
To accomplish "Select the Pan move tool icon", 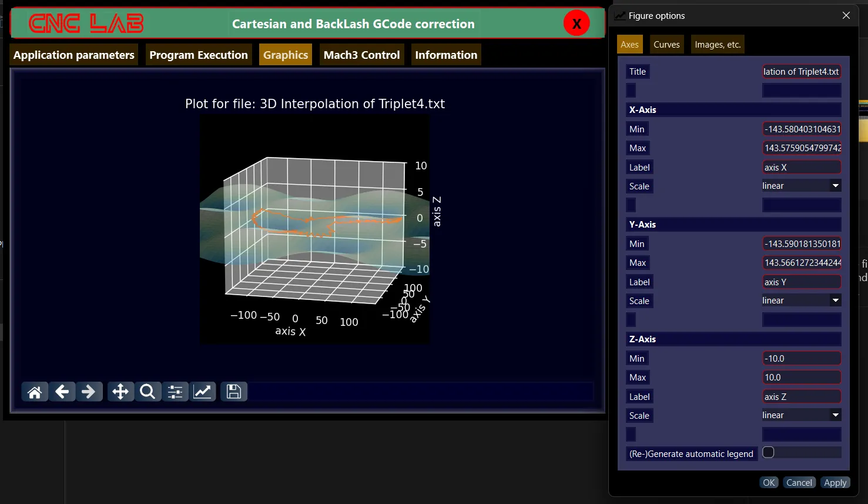I will pyautogui.click(x=120, y=392).
